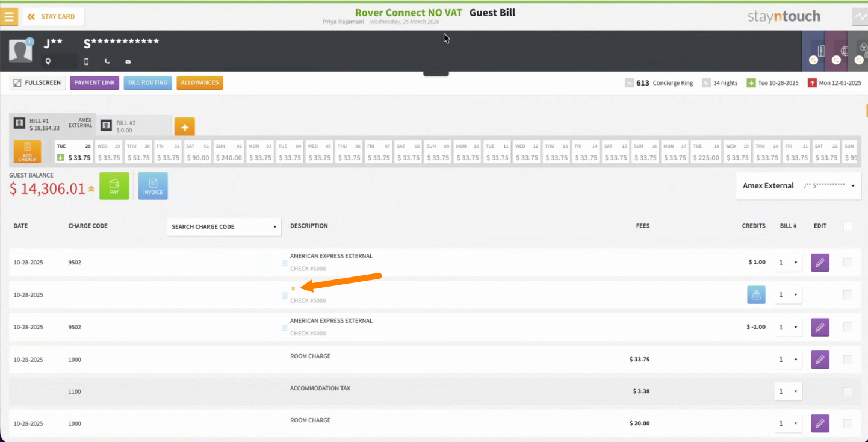Click the blue icon in blank-description row
The width and height of the screenshot is (868, 442).
click(757, 295)
